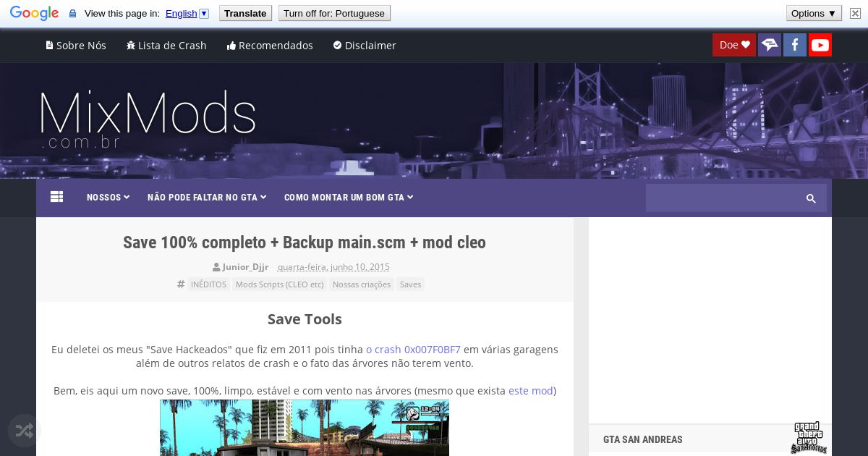The image size is (868, 456).
Task: Click the lock icon in translate bar
Action: 72,14
